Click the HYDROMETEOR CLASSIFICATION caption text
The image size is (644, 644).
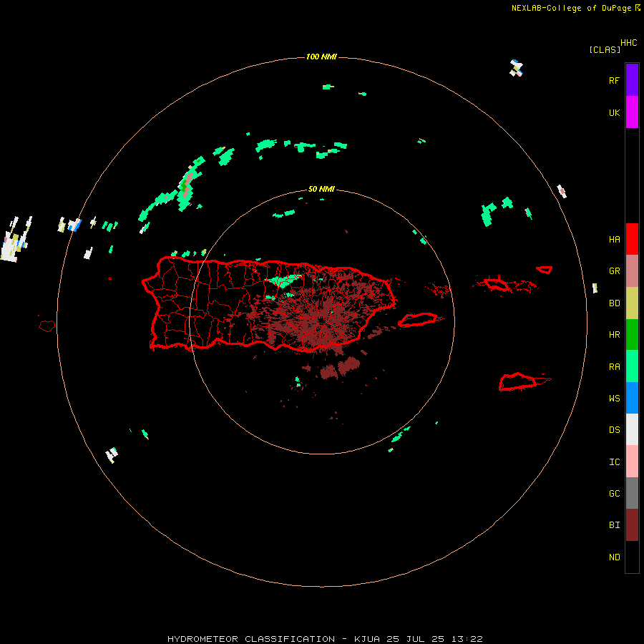pos(251,639)
